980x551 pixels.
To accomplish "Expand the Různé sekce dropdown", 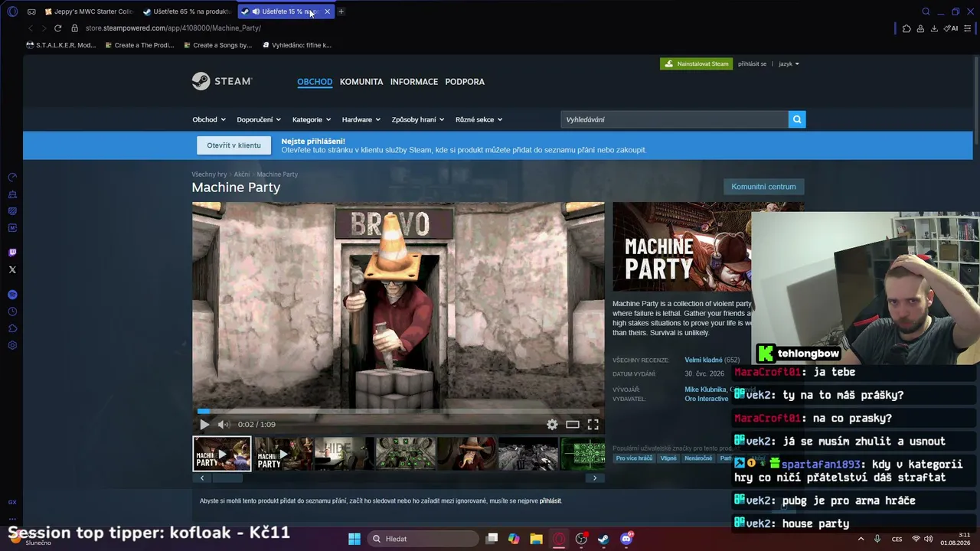I will pos(479,119).
